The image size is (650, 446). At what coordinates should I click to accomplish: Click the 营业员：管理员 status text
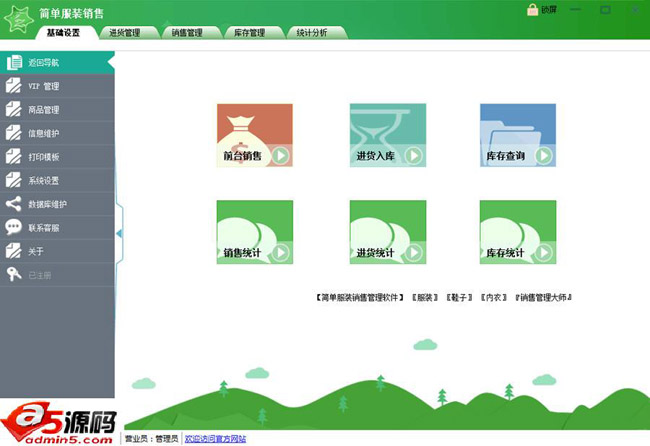[151, 439]
